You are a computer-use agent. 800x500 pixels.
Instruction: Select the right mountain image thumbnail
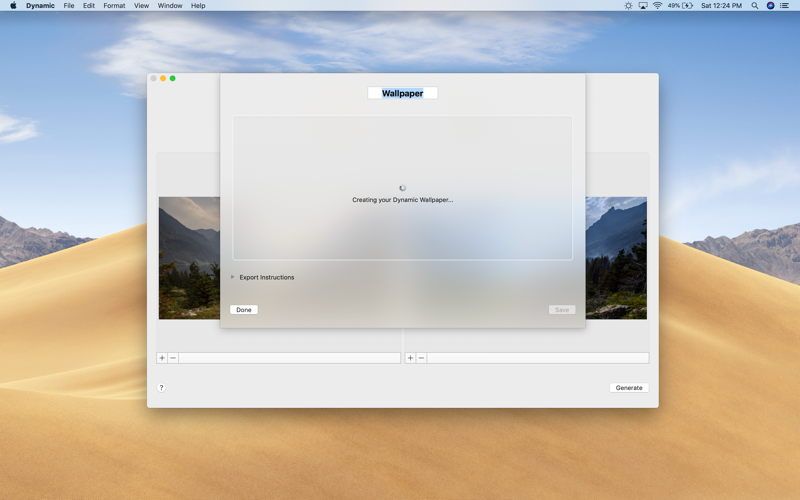click(616, 258)
